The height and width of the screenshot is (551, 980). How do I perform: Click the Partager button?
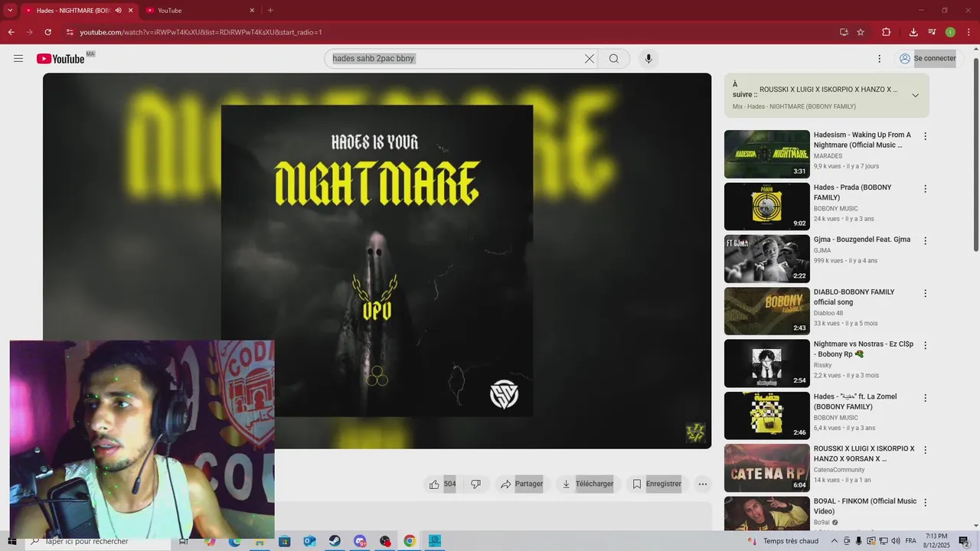point(521,484)
